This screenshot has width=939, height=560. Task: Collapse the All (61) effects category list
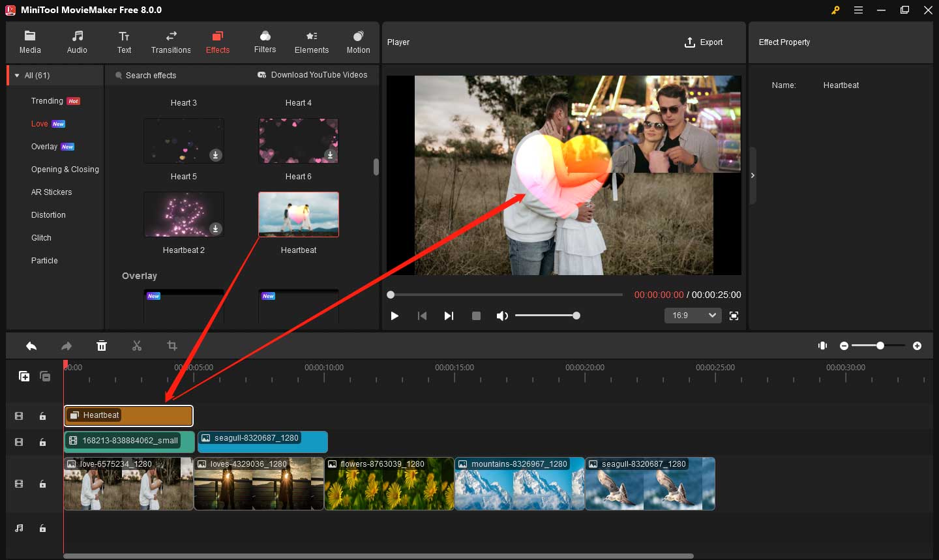17,76
